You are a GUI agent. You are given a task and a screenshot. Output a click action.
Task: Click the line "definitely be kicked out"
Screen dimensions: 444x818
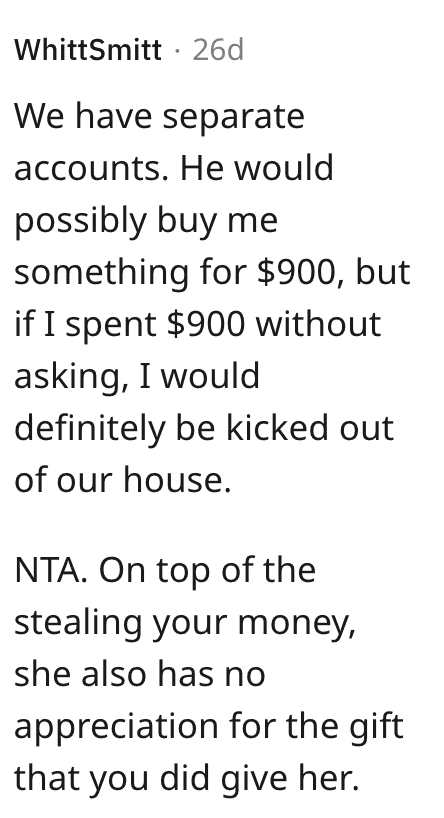click(203, 428)
